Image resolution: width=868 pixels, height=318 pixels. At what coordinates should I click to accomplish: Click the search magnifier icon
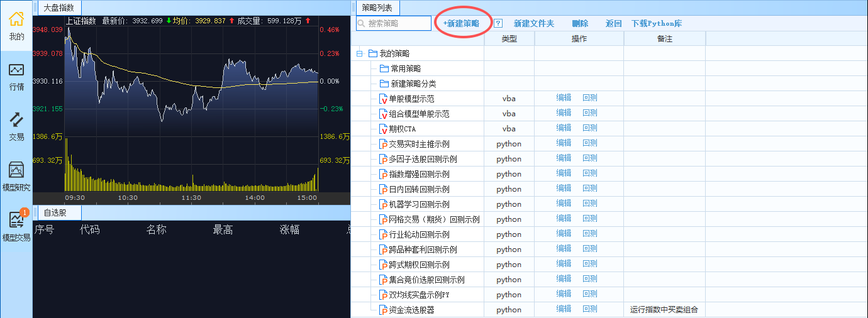coord(362,23)
